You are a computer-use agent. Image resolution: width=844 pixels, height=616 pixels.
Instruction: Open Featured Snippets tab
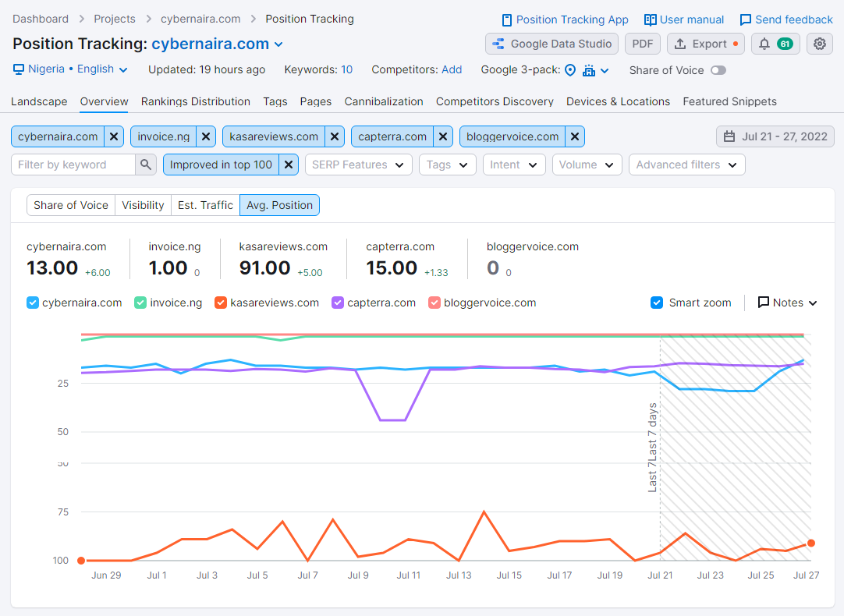[730, 101]
